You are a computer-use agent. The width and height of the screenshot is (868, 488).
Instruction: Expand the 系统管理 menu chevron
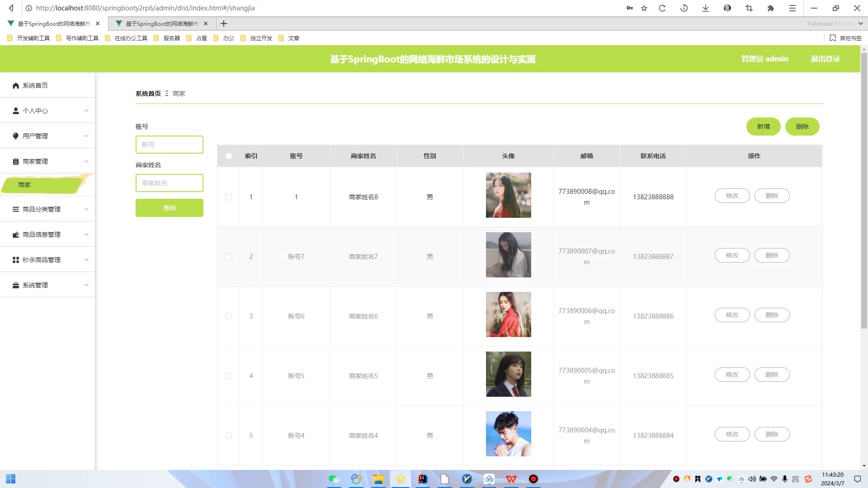(x=86, y=285)
